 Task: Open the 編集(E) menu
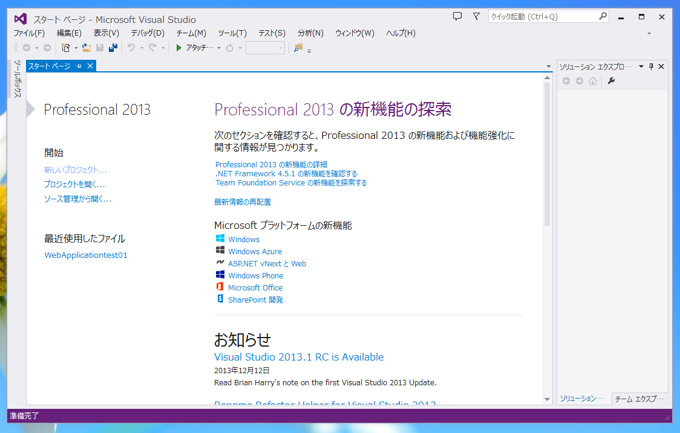[x=69, y=33]
